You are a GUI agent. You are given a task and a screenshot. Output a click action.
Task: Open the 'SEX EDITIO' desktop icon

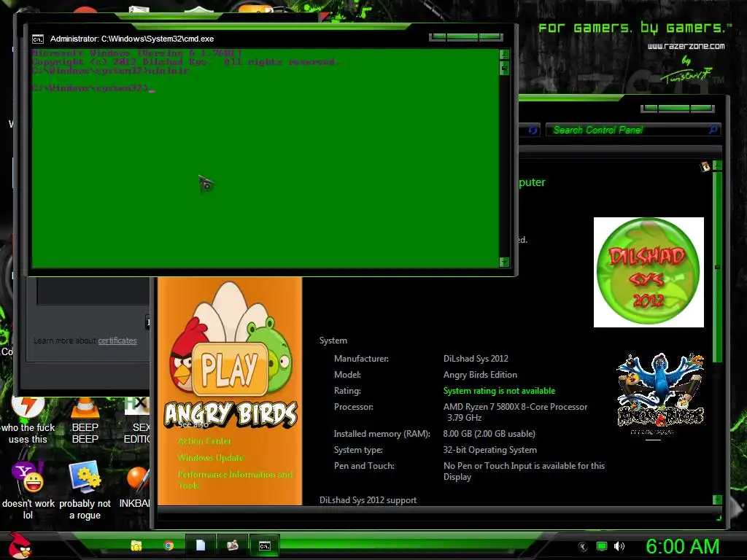coord(137,421)
